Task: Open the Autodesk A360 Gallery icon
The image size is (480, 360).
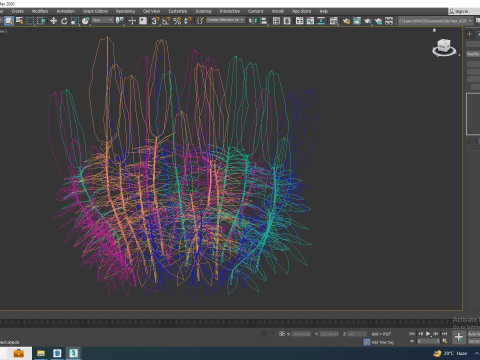Action: (x=389, y=21)
